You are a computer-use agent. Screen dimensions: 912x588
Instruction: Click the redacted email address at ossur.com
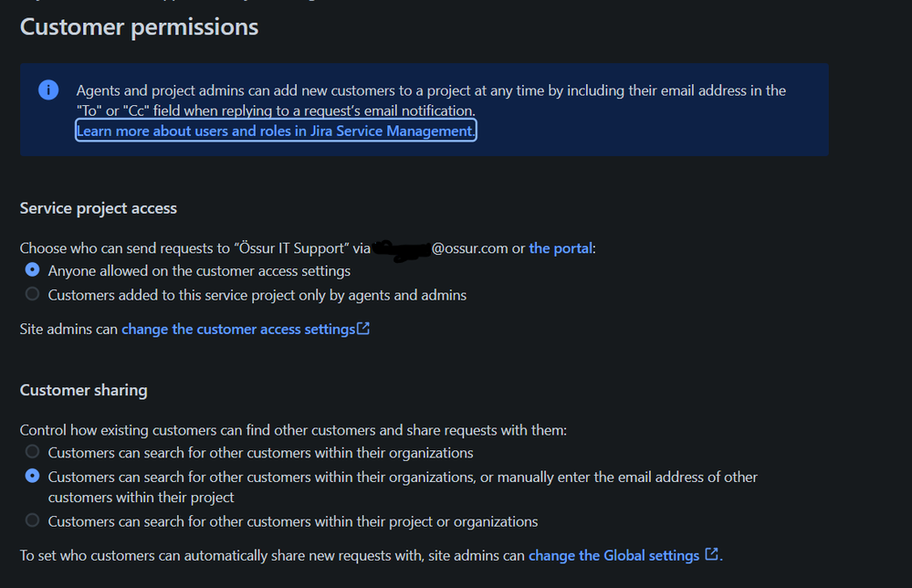(x=440, y=249)
